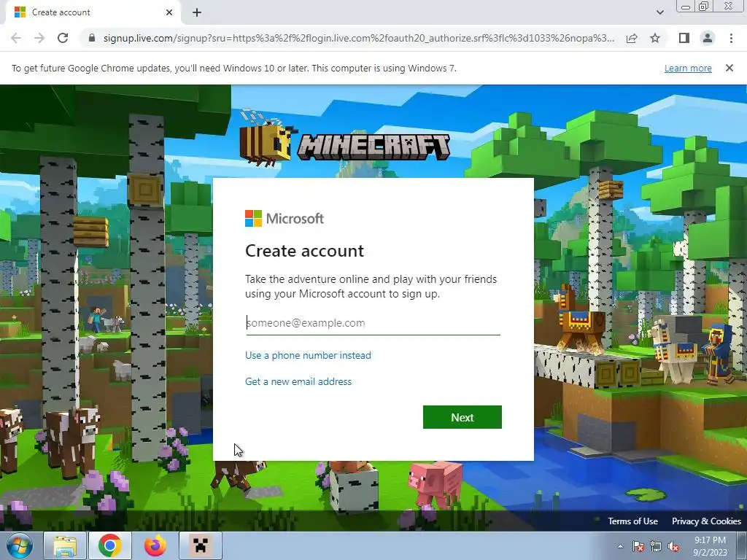Viewport: 747px width, 560px height.
Task: Open the Chrome profile avatar
Action: (x=708, y=38)
